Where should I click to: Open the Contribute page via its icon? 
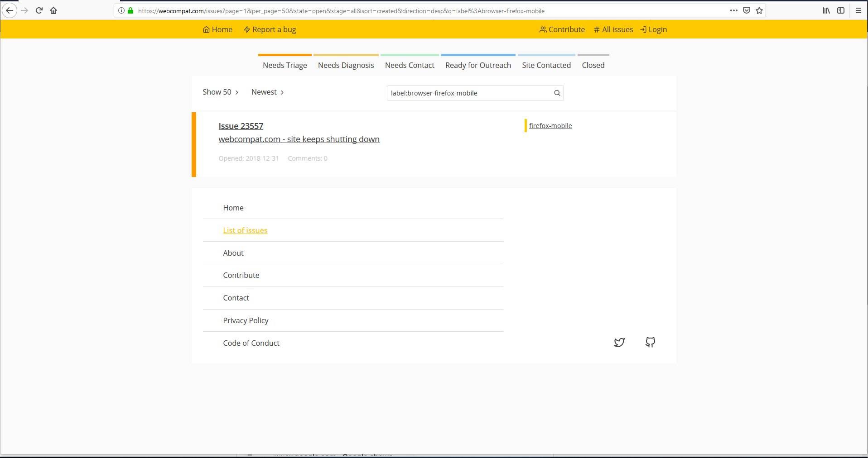[x=543, y=29]
